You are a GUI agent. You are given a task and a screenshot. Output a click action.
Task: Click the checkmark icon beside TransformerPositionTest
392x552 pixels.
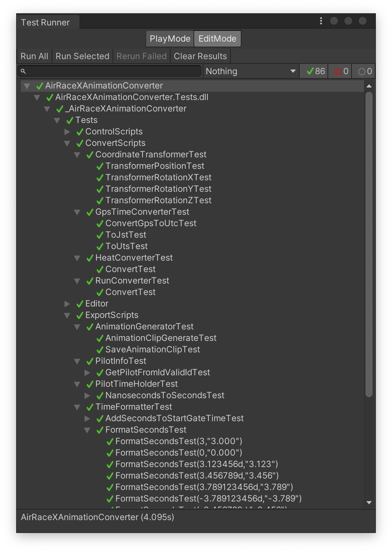[x=100, y=166]
